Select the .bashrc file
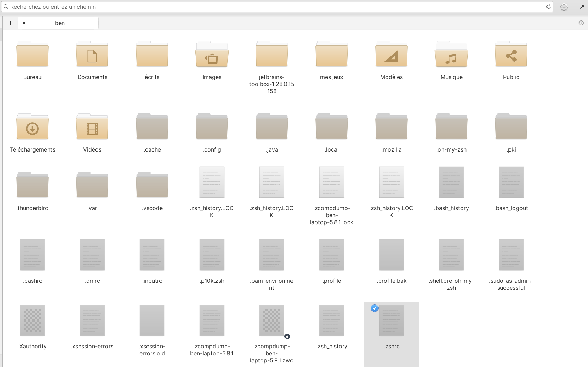The image size is (588, 367). click(32, 255)
